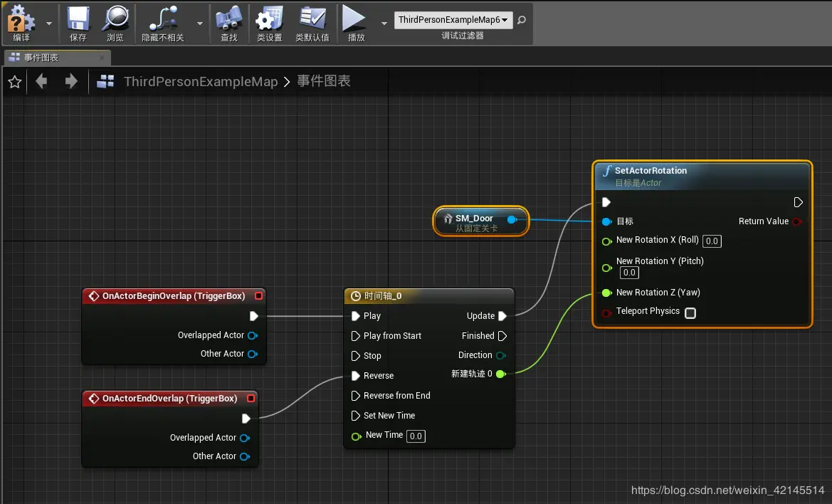Bookmark the graph with the star icon
The image size is (832, 504).
click(x=15, y=82)
